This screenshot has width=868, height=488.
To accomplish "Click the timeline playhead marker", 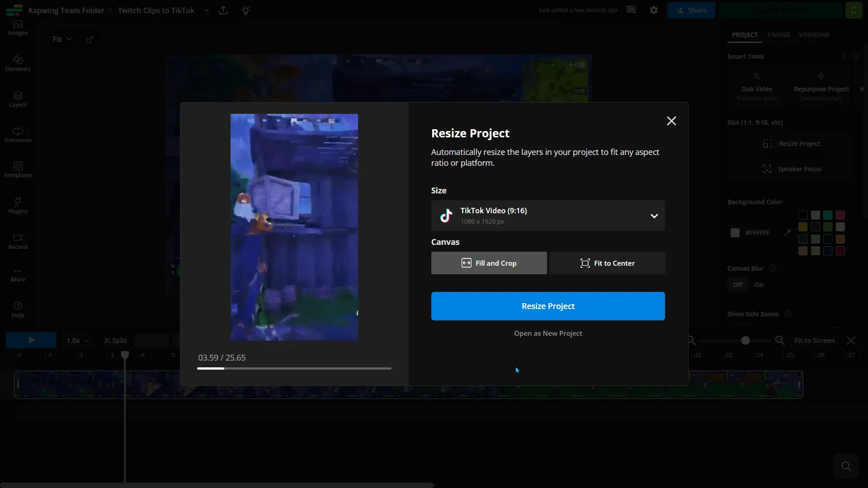I will [125, 355].
